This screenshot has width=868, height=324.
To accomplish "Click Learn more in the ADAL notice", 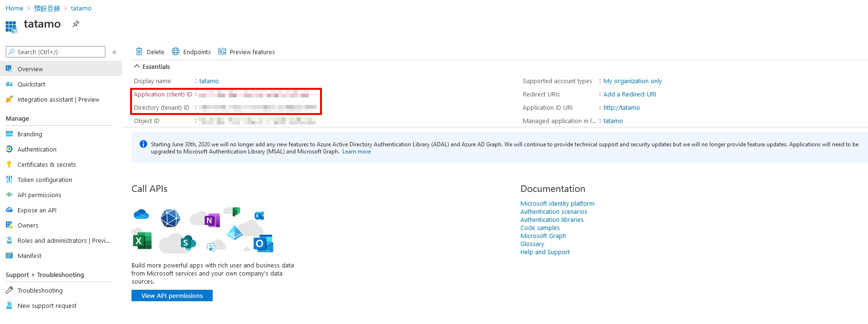I will pyautogui.click(x=357, y=152).
